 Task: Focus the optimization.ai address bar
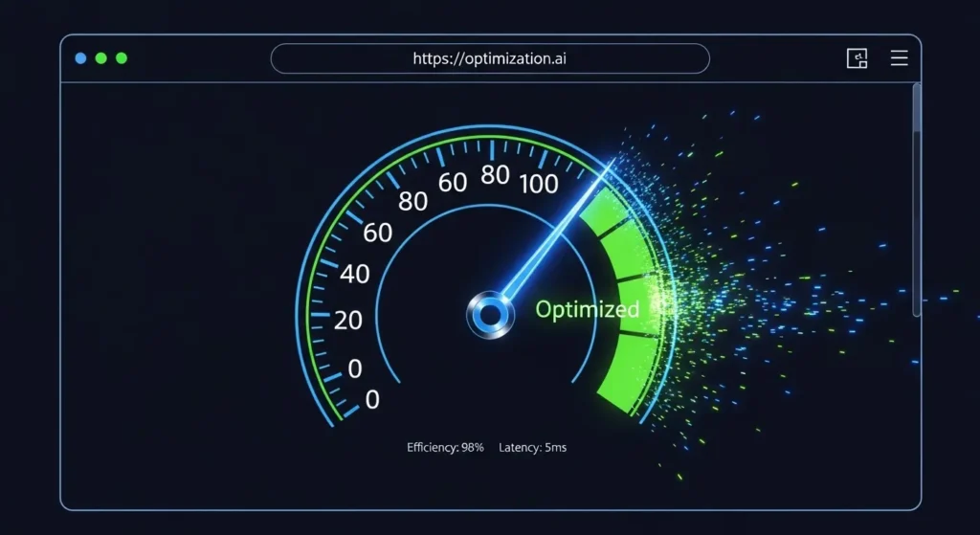490,58
